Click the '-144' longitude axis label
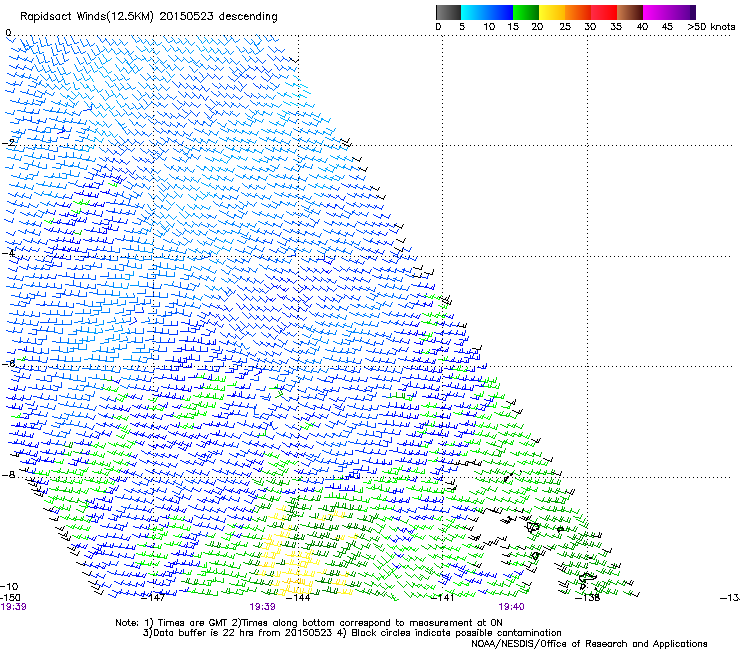This screenshot has height=650, width=740. (x=299, y=597)
